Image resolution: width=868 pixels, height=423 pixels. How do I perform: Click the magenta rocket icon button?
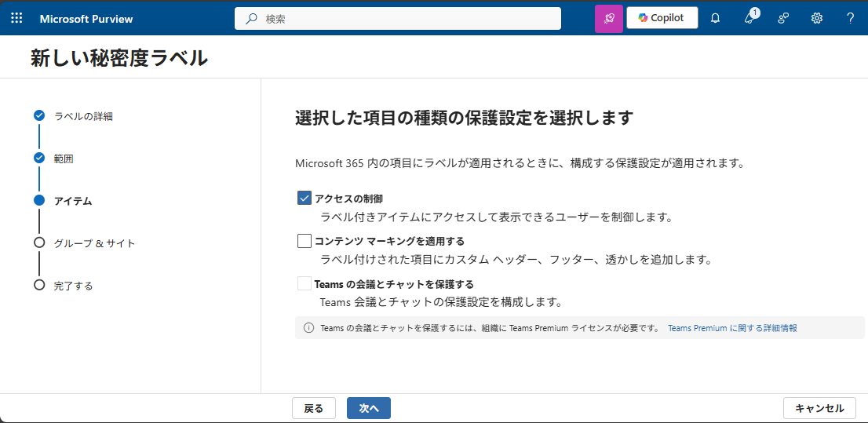[609, 19]
